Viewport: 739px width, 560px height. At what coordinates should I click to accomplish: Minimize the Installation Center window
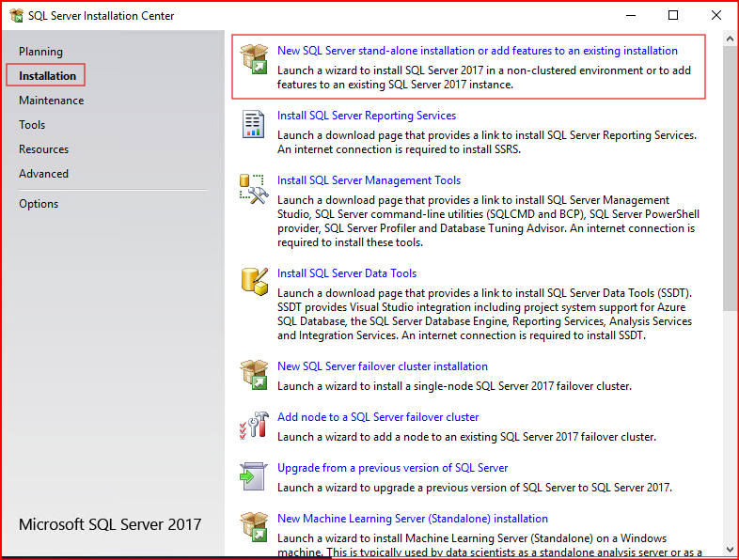(631, 16)
